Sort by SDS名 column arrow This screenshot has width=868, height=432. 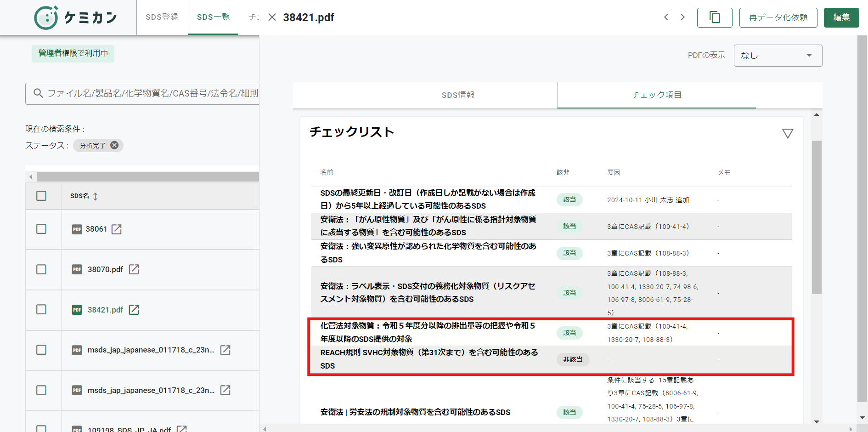coord(95,196)
